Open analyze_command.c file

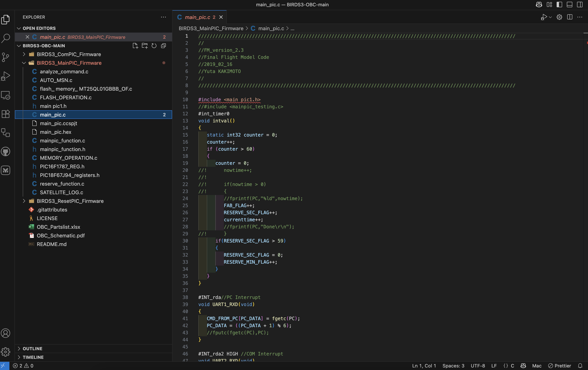64,72
